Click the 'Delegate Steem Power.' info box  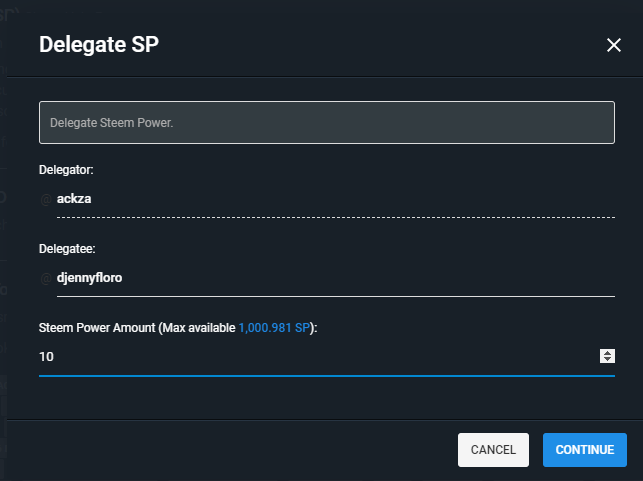point(326,123)
